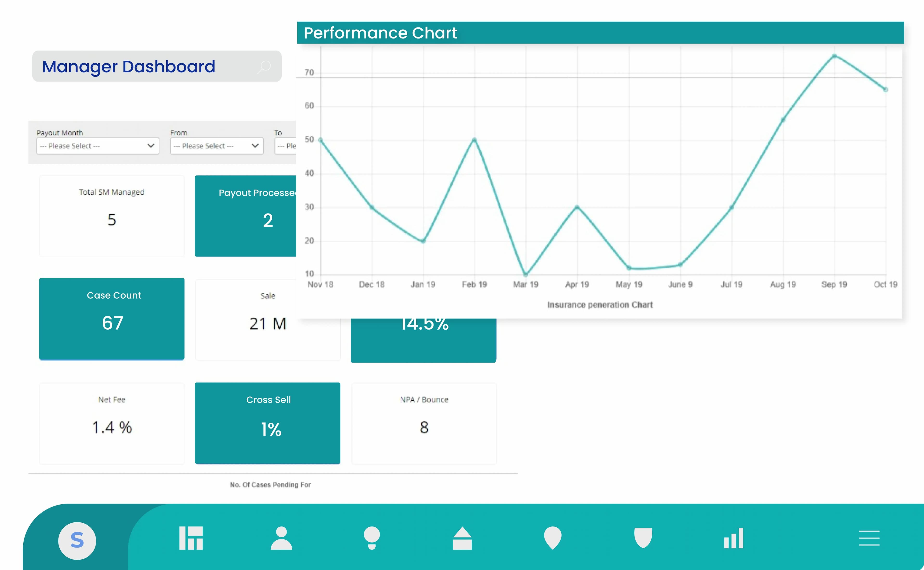Open the To dropdown selector

click(x=286, y=146)
